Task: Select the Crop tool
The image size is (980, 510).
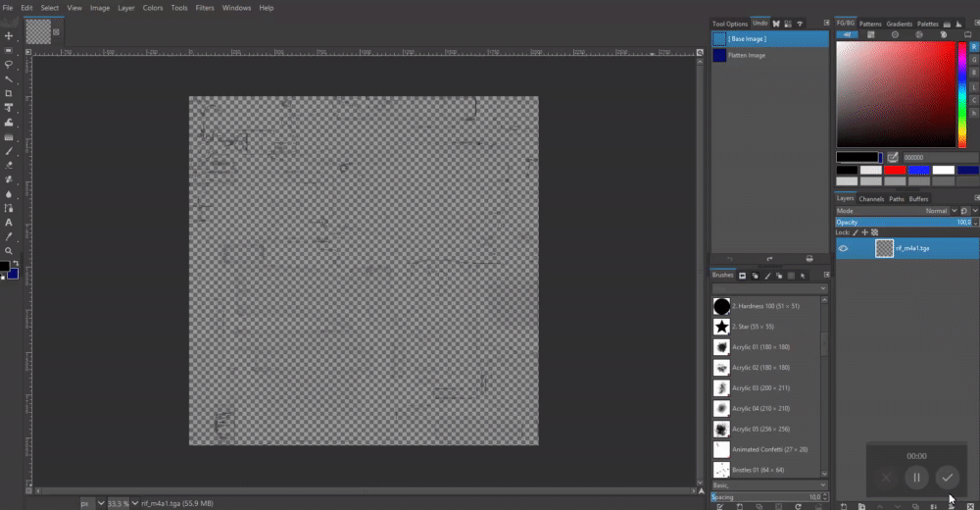Action: click(x=9, y=93)
